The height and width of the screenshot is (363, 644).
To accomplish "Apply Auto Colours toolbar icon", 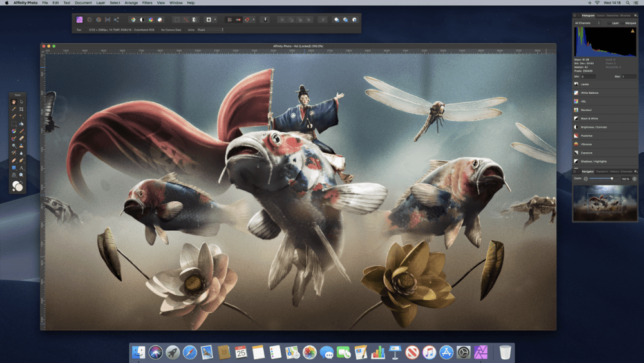I will (x=151, y=19).
